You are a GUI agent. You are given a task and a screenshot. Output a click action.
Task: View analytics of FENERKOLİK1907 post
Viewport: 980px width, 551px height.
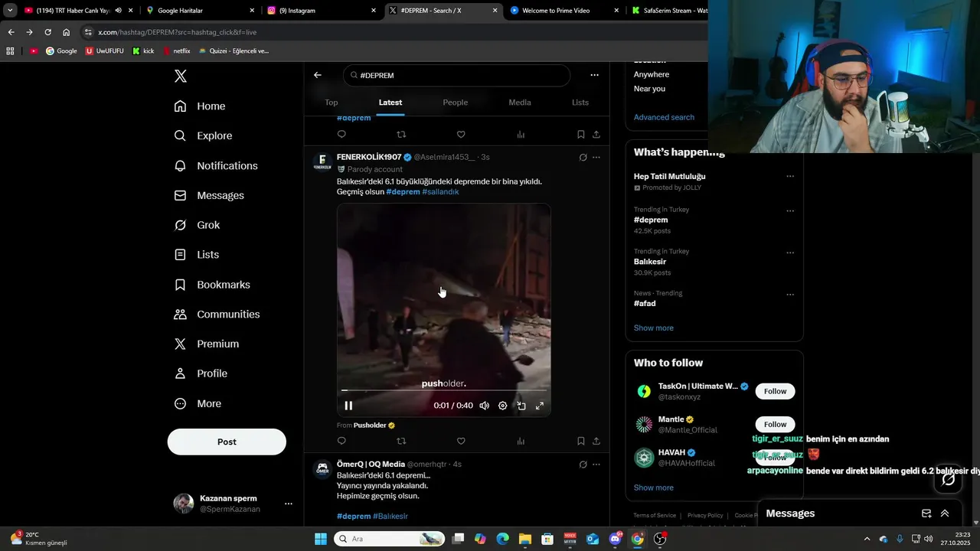point(521,441)
